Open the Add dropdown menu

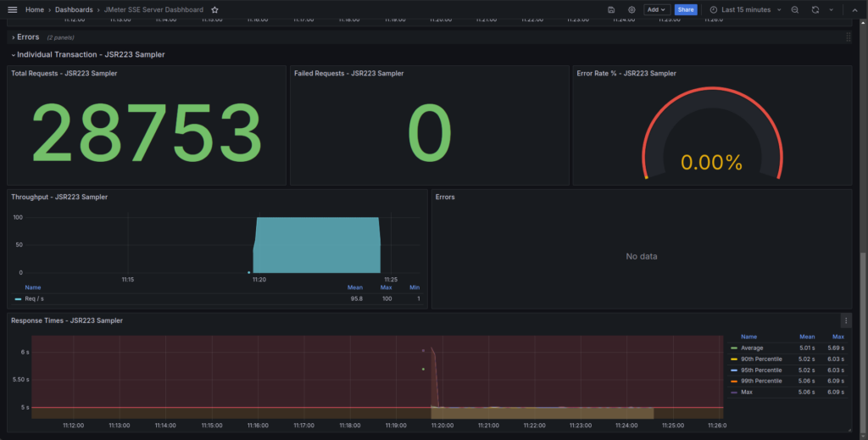657,10
